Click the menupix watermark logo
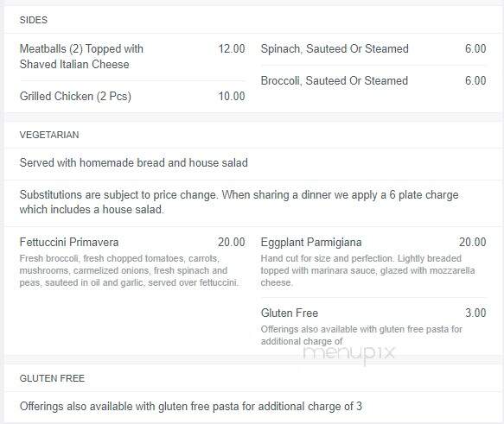The image size is (504, 424). pyautogui.click(x=349, y=354)
